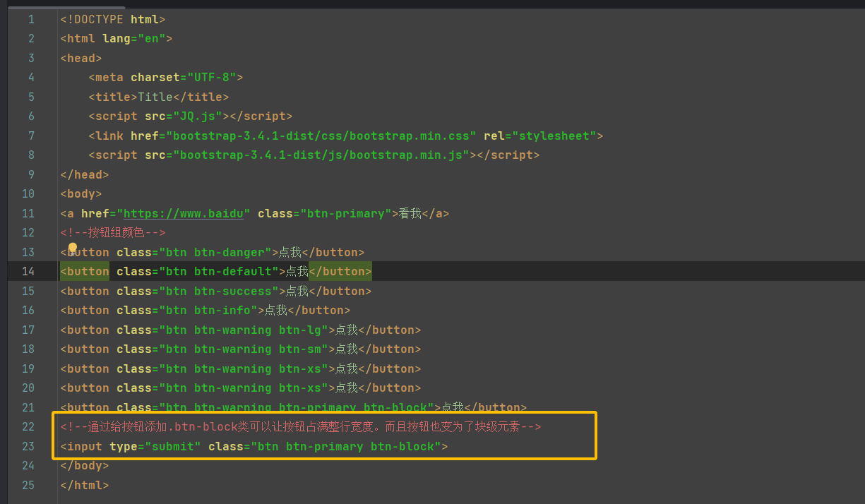The height and width of the screenshot is (504, 865).
Task: Click line number 1 in the gutter
Action: point(31,19)
